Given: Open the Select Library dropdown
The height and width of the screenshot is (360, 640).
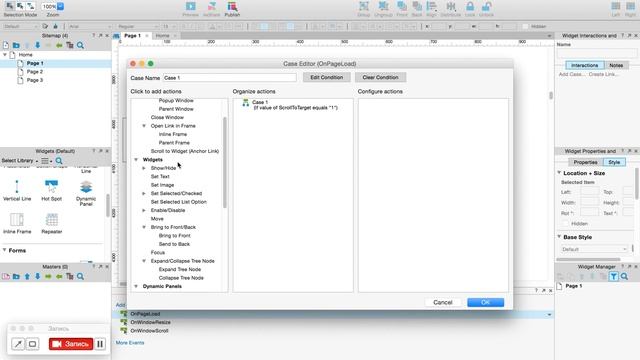Looking at the screenshot, I should click(20, 161).
